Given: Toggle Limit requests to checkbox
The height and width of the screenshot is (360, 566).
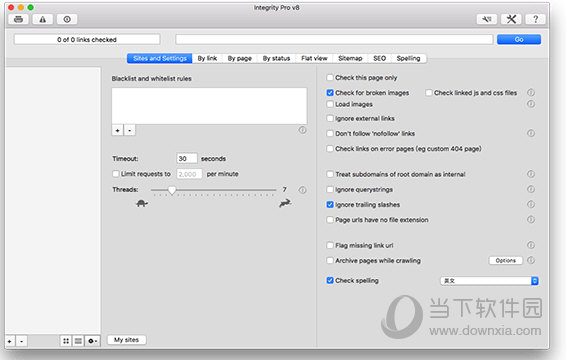Looking at the screenshot, I should (x=116, y=174).
